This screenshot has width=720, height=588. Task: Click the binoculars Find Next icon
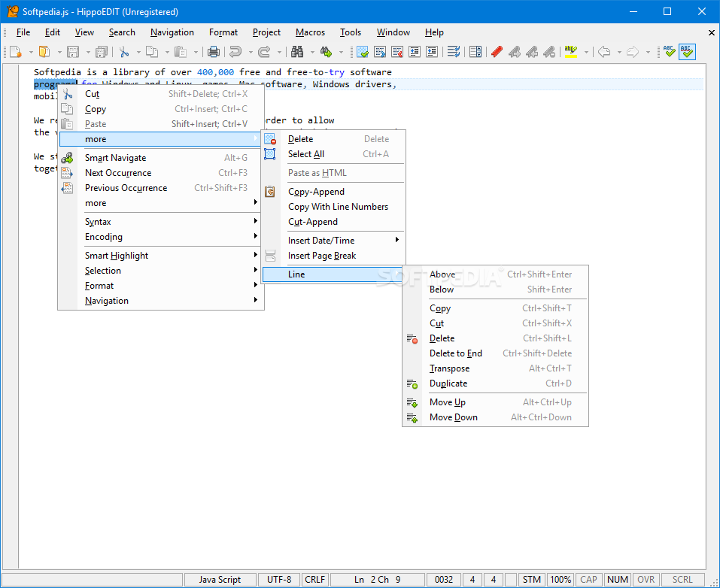(326, 52)
